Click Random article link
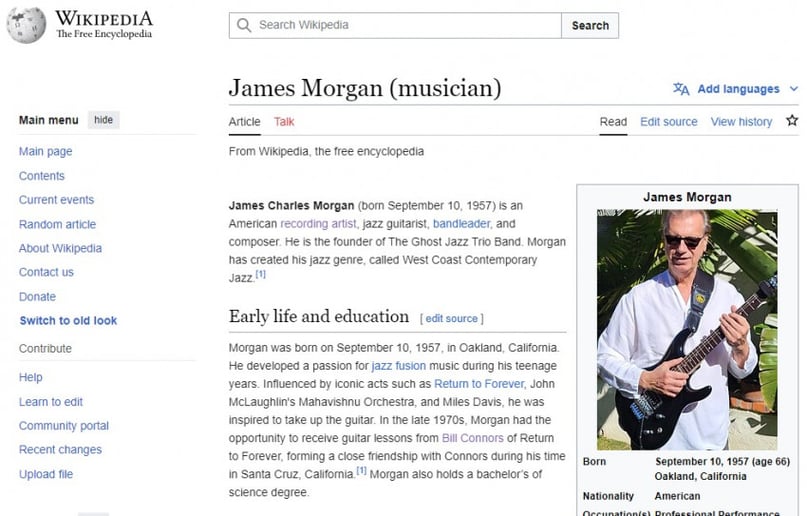Viewport: 807px width, 516px height. (57, 224)
